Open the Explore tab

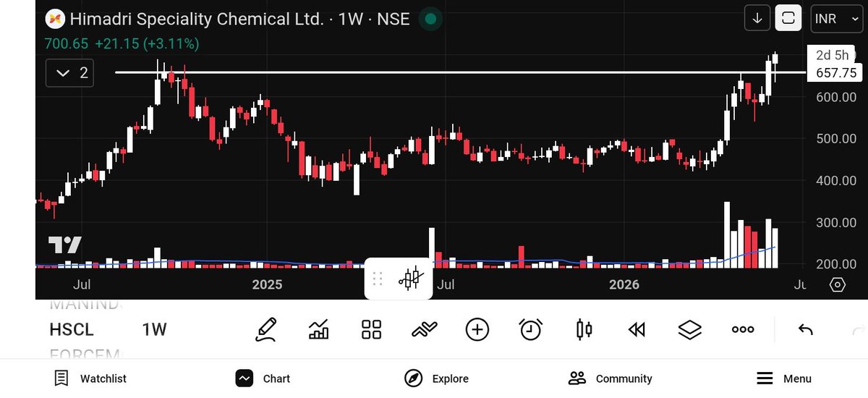[x=436, y=378]
